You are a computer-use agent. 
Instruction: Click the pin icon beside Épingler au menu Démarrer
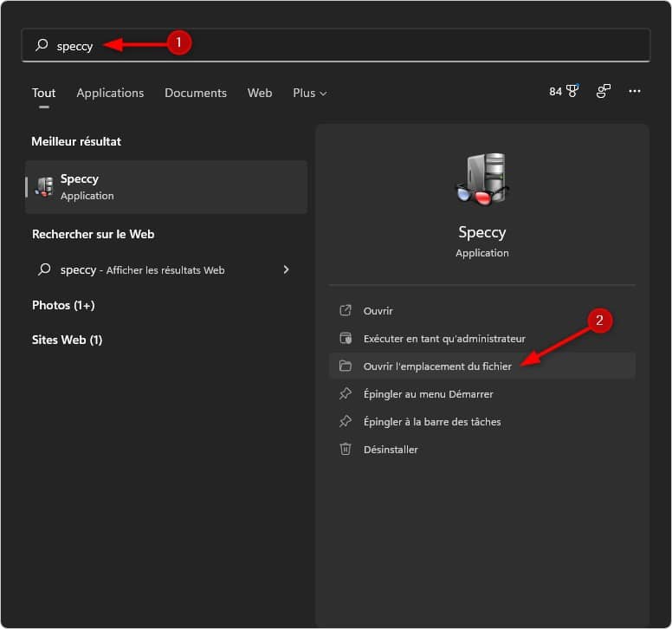346,393
